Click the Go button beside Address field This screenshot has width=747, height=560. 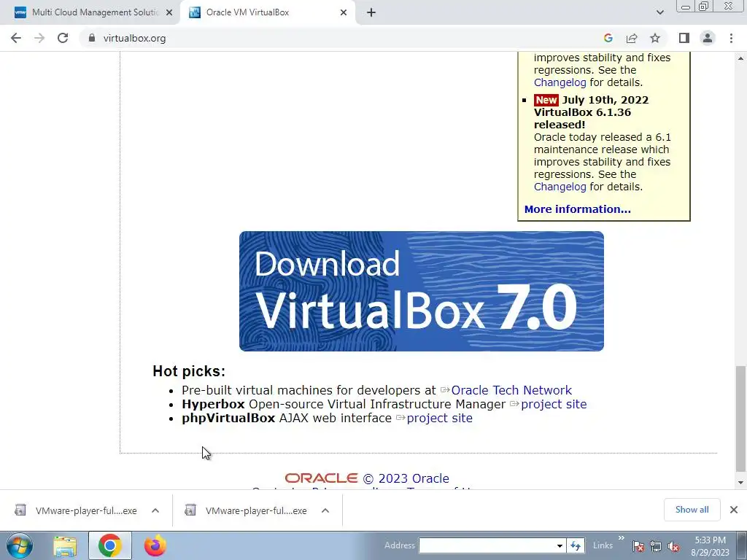576,545
